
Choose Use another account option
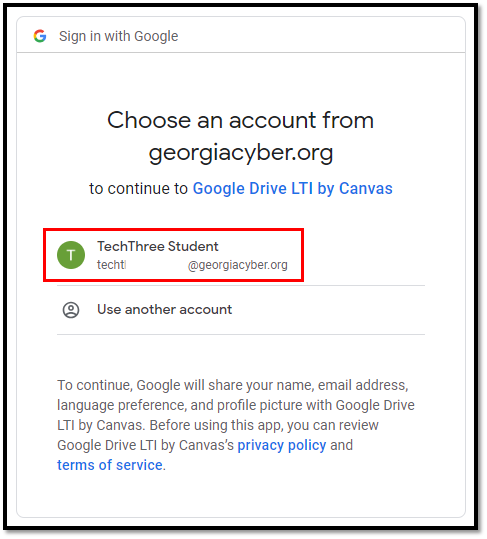click(241, 310)
